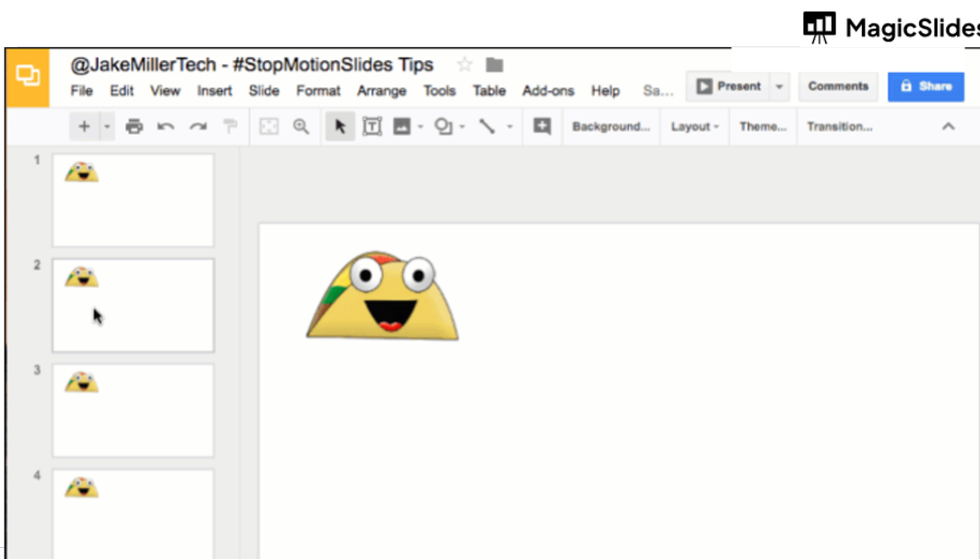
Task: Select the Zoom magnifier tool
Action: (301, 126)
